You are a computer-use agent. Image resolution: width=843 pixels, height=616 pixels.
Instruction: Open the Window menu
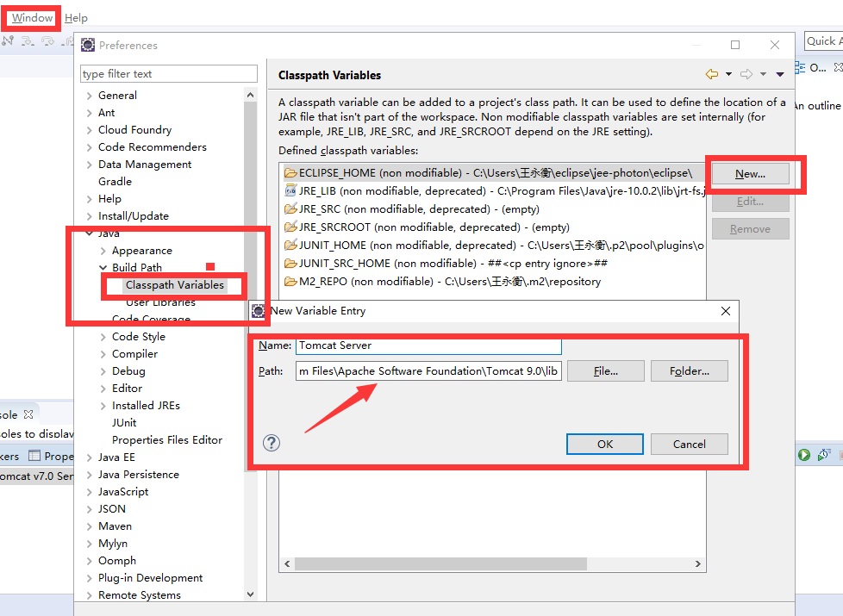pos(32,18)
